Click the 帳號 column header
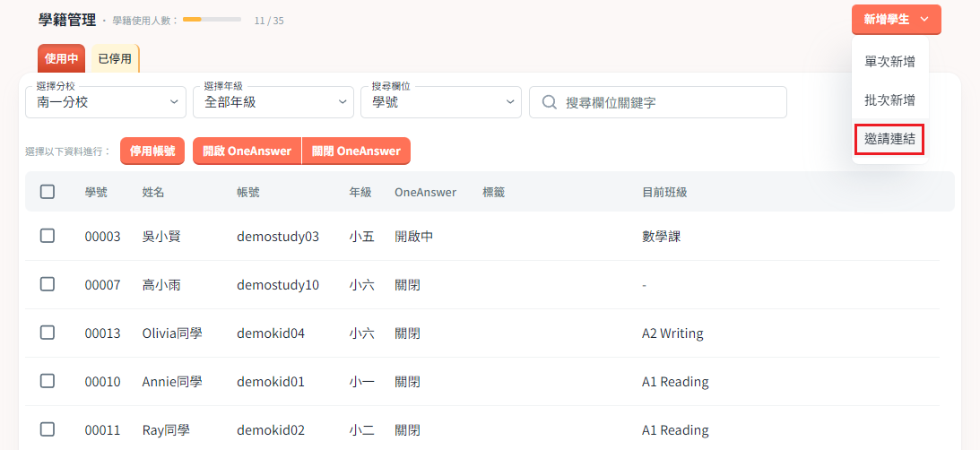 click(x=248, y=193)
